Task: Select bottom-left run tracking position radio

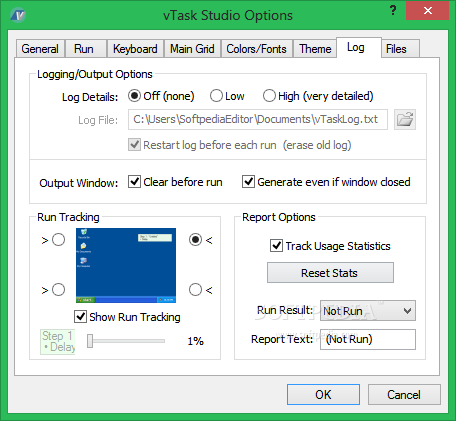Action: click(59, 290)
